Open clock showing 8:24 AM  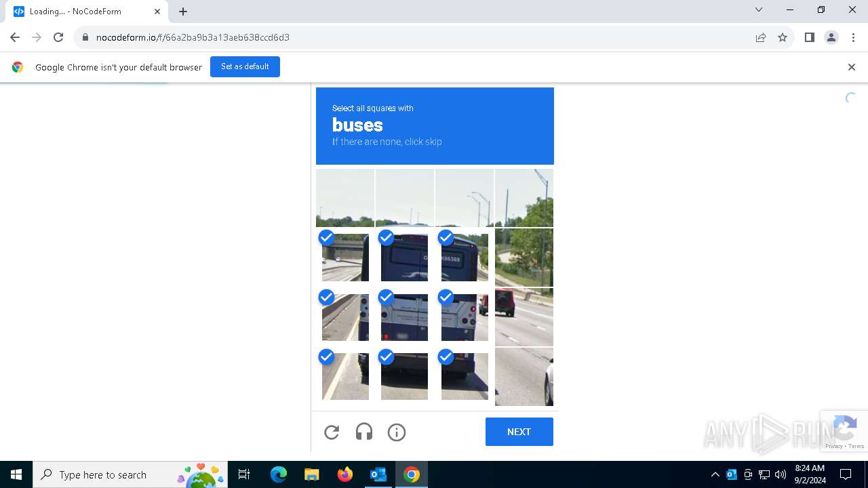click(x=810, y=474)
